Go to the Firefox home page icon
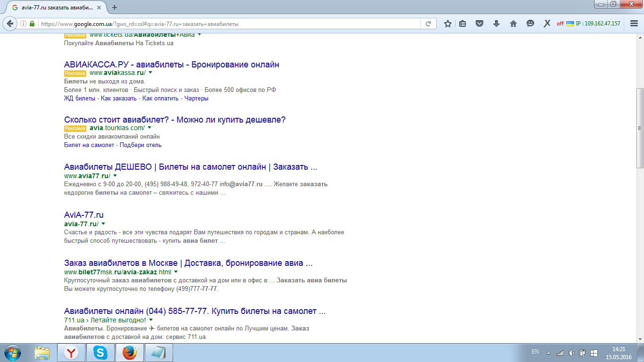The height and width of the screenshot is (362, 644). pos(513,24)
